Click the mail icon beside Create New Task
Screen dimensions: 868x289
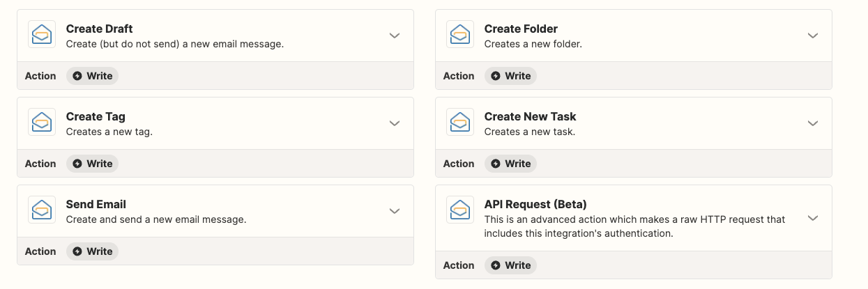click(x=460, y=123)
